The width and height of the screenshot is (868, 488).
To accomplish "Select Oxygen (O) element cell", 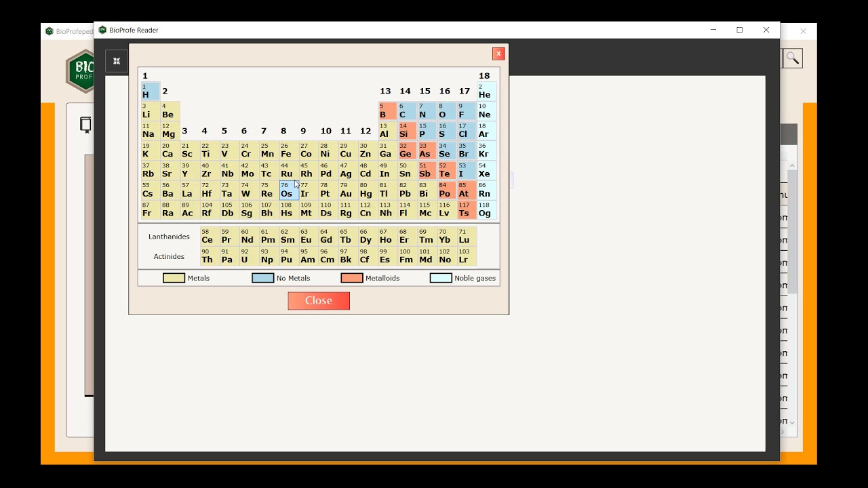I will [x=447, y=111].
